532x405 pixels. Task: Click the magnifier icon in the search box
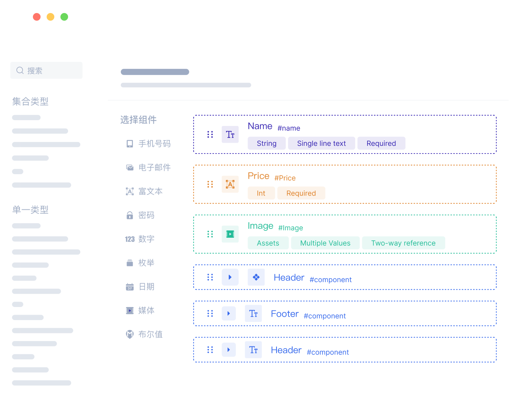[x=20, y=70]
